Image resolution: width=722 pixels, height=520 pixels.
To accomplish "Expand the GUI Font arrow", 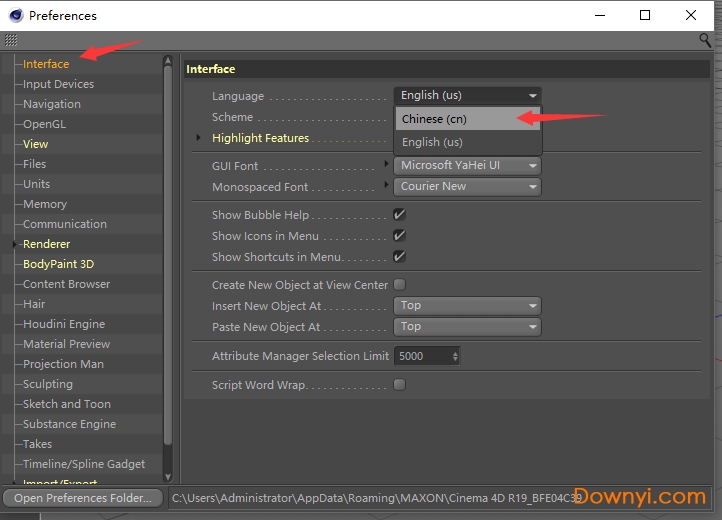I will (x=387, y=165).
